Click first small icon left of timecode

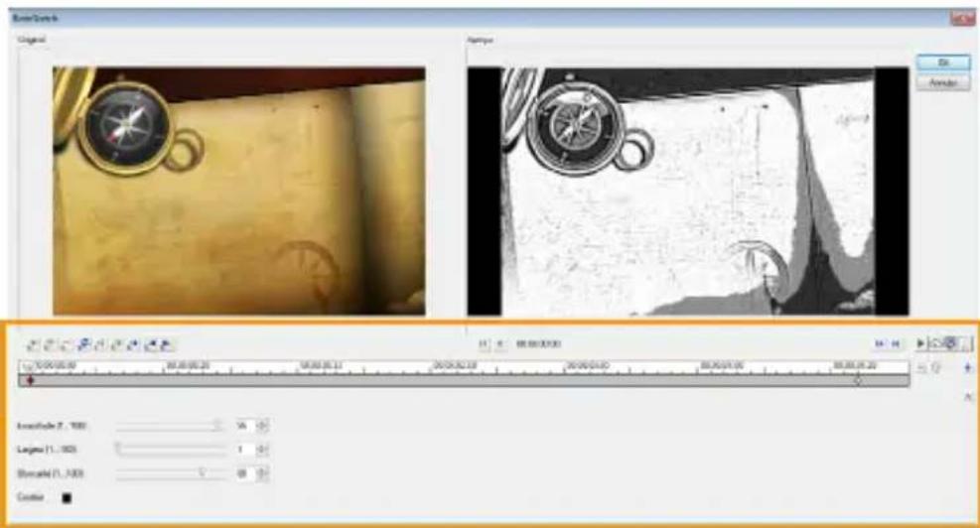pyautogui.click(x=484, y=344)
